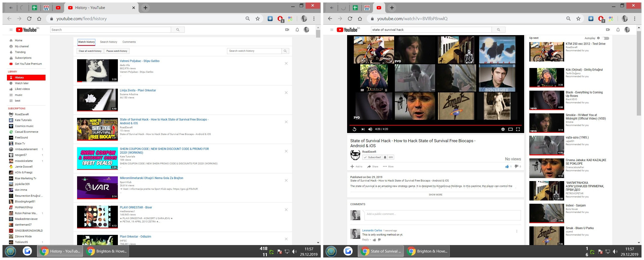Click upload video camera icon in History window
Image resolution: width=644 pixels, height=260 pixels.
tap(287, 30)
